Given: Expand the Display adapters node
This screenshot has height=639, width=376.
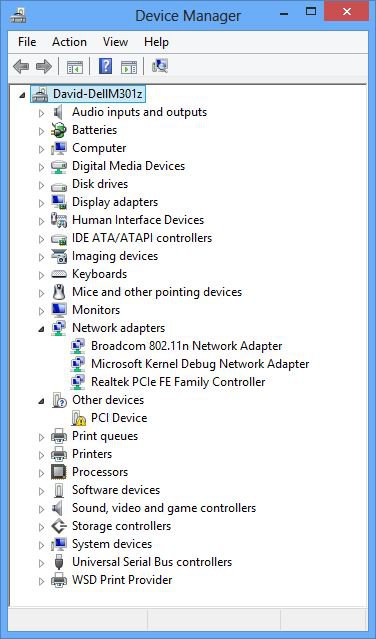Looking at the screenshot, I should [x=41, y=203].
